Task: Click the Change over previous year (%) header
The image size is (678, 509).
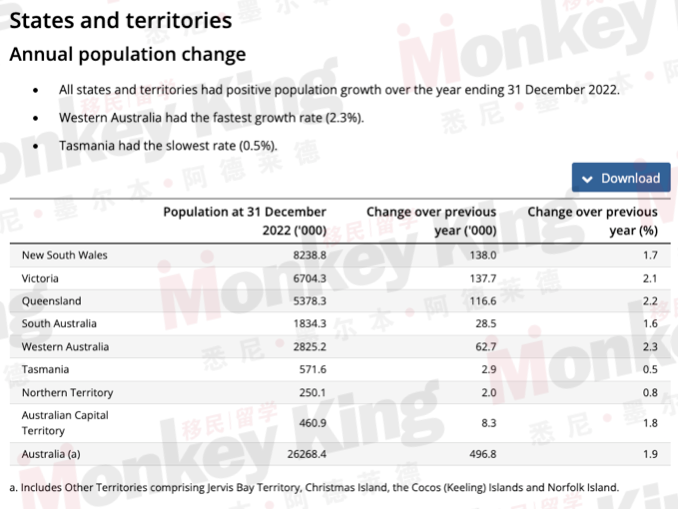Action: tap(592, 221)
